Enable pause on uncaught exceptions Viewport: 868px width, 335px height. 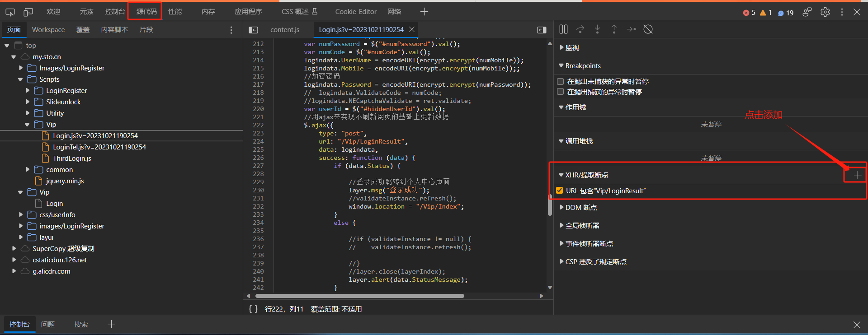[x=561, y=82]
